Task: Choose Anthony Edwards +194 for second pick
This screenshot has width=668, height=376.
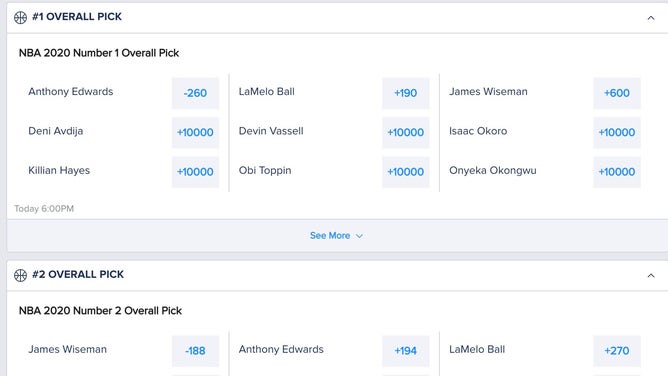Action: click(406, 351)
